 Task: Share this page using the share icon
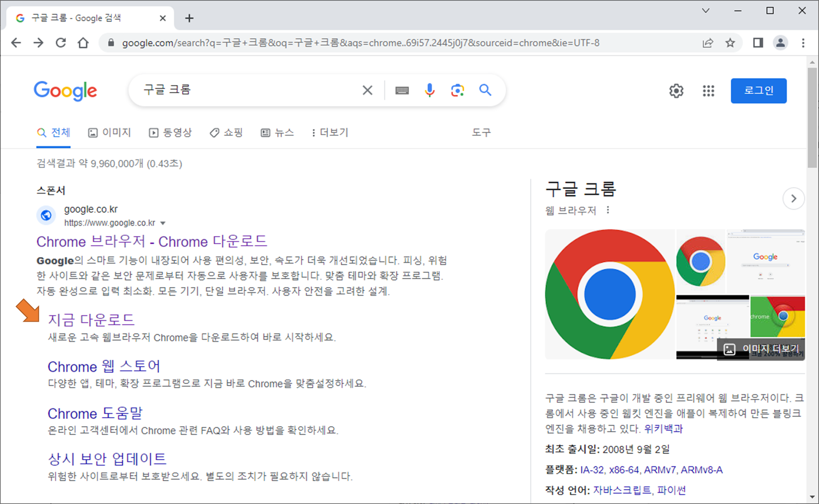coord(708,43)
